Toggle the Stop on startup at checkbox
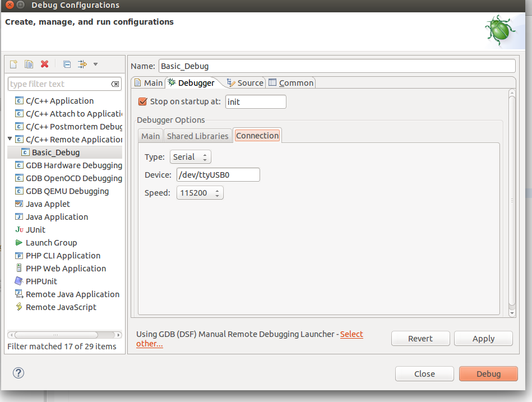This screenshot has width=532, height=402. [x=143, y=101]
